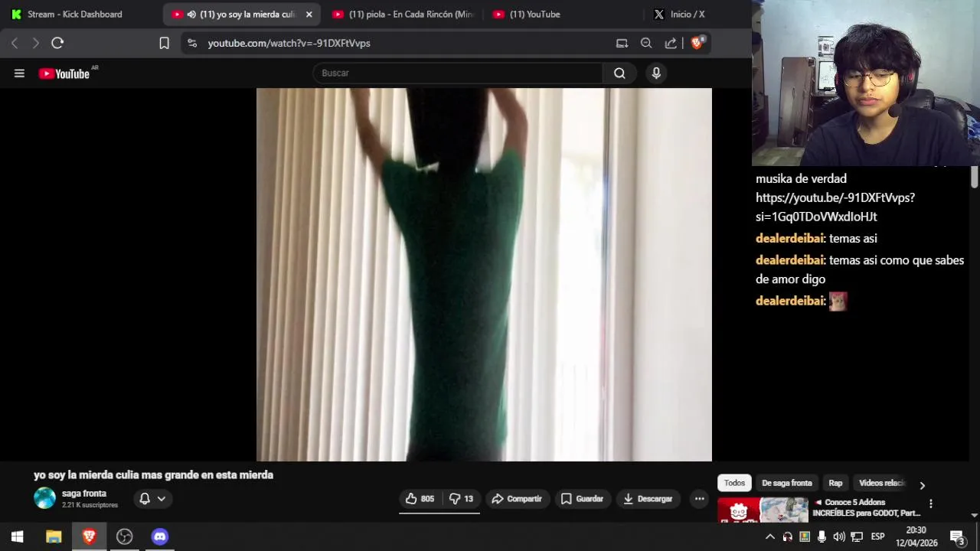Viewport: 980px width, 551px height.
Task: Open the Windows notification center icon
Action: 957,537
